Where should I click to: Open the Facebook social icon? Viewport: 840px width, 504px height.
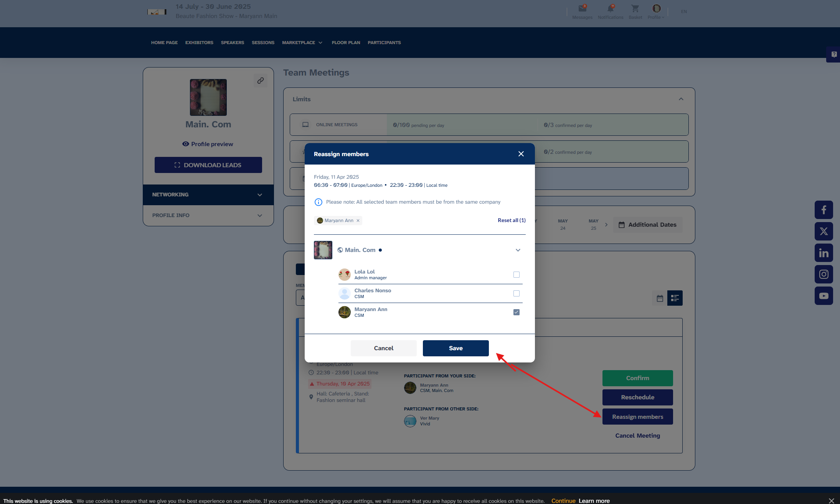[x=823, y=210]
